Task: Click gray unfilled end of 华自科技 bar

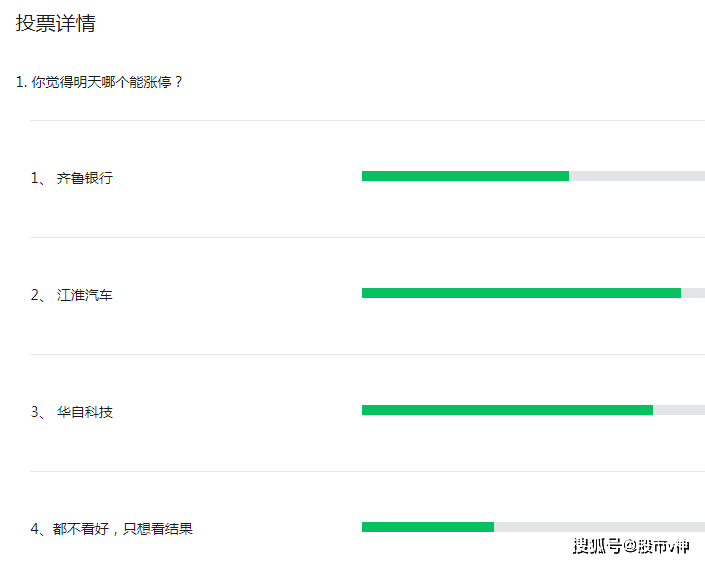Action: click(x=679, y=410)
